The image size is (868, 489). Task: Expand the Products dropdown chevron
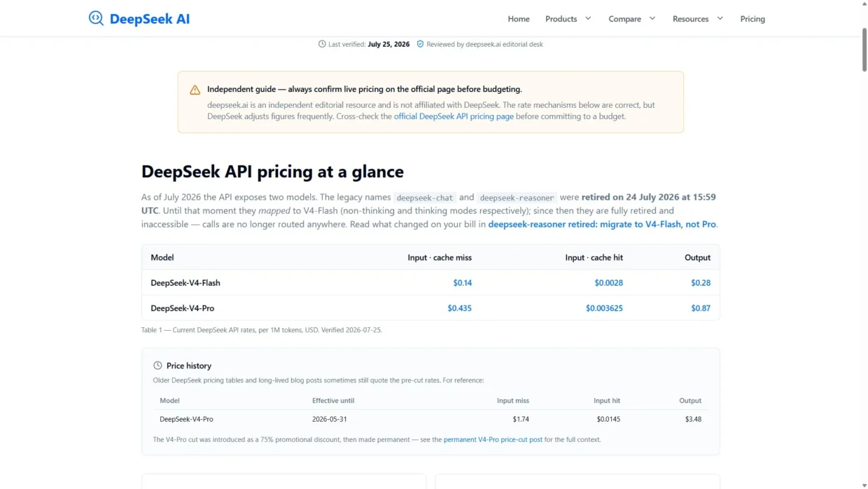[x=588, y=18]
